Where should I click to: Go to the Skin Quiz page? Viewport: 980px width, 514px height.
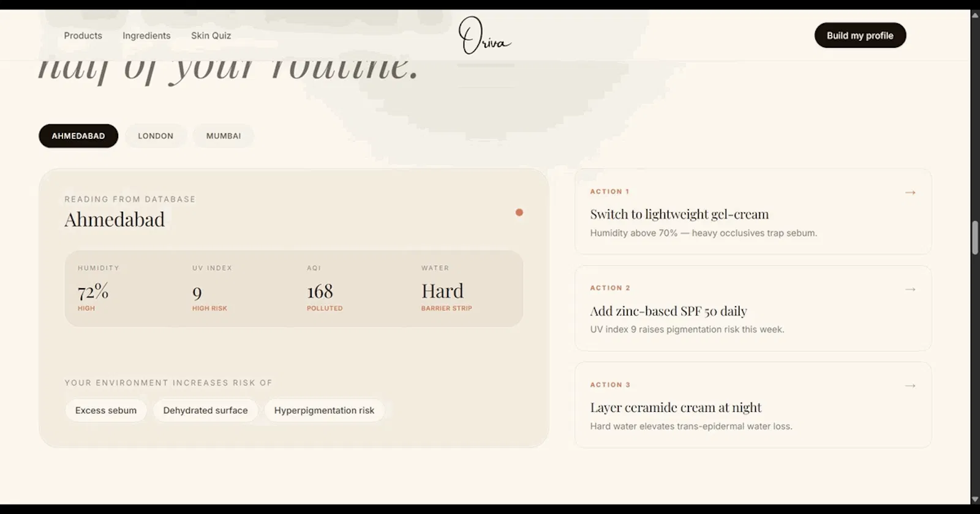(x=211, y=35)
